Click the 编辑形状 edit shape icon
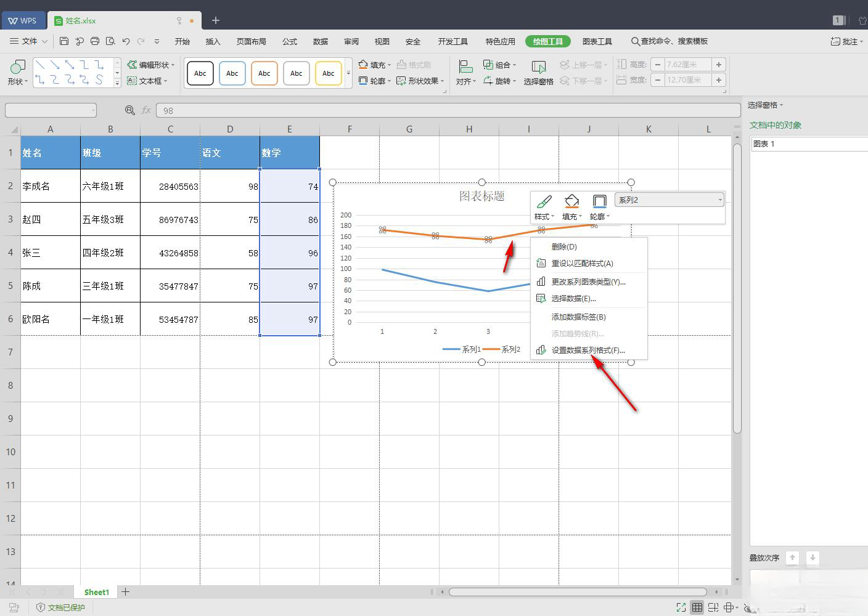 [x=132, y=65]
